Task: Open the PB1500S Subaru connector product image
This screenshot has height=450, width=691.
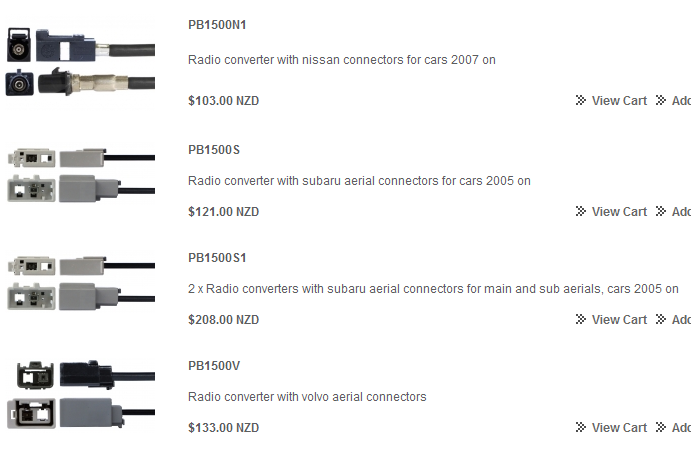Action: pos(80,173)
